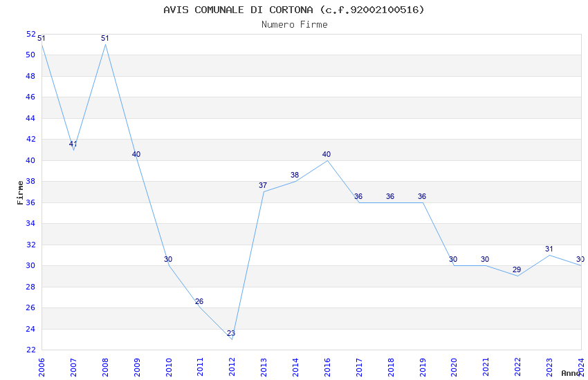Click data value 36 above 2019
Screen dimensions: 588x380
[422, 196]
